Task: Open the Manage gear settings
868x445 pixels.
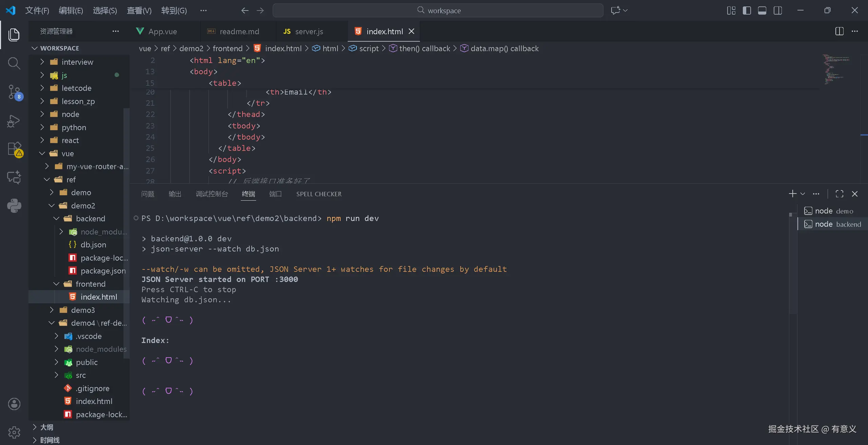Action: (14, 432)
